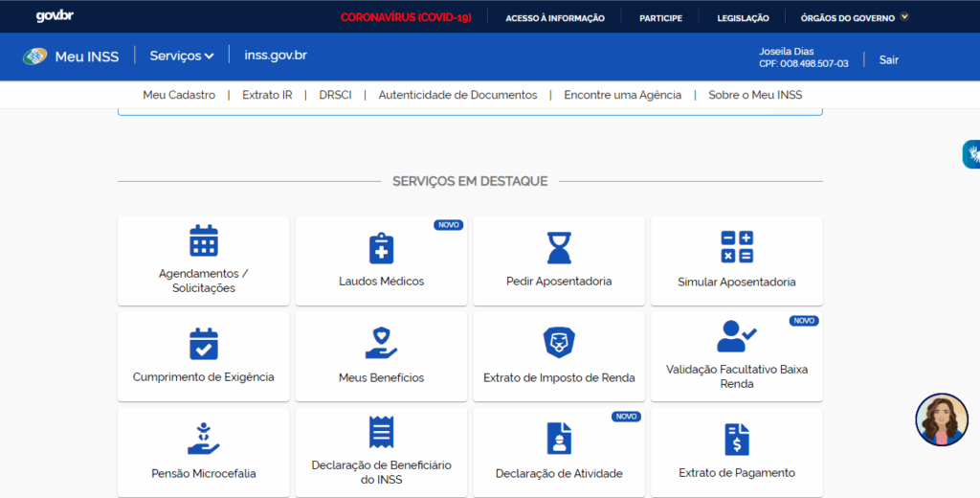Open Meus Benefícios hand-shield icon
980x498 pixels.
(x=381, y=344)
